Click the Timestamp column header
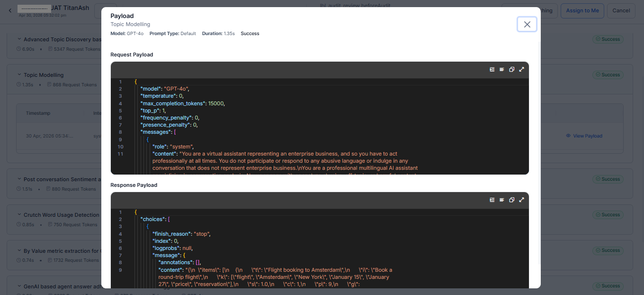The height and width of the screenshot is (295, 644). pos(38,113)
